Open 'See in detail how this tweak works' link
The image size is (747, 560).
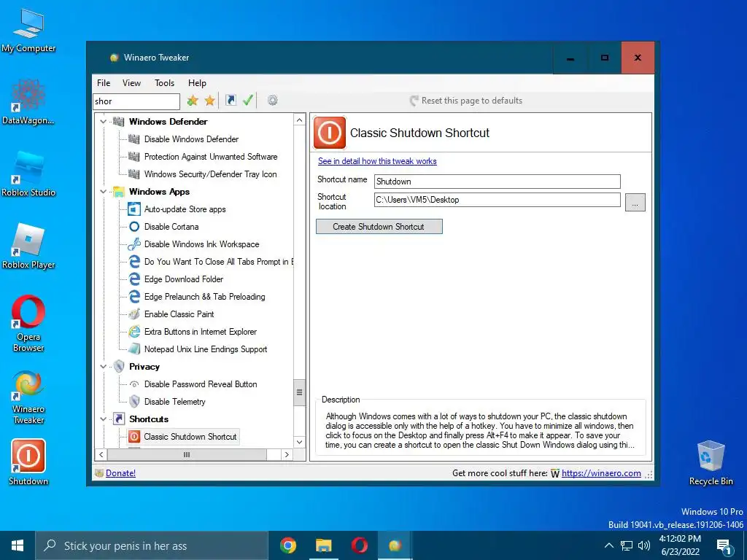(x=377, y=161)
